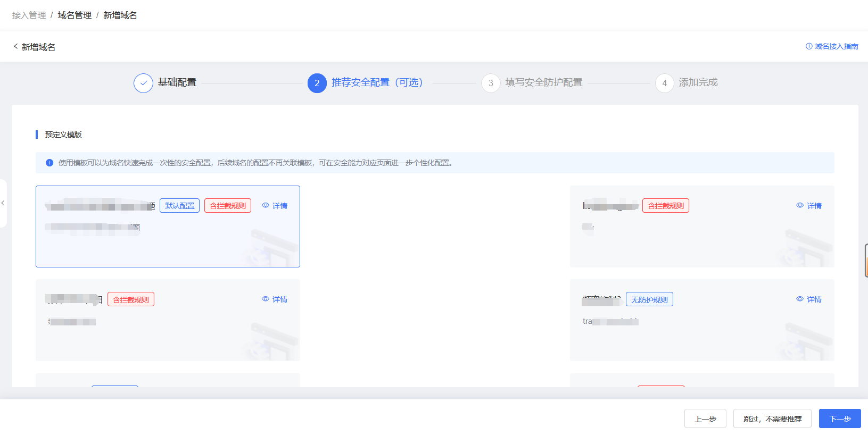This screenshot has height=436, width=868.
Task: Click 含拦截规则 tag on second-row left card
Action: pos(131,299)
